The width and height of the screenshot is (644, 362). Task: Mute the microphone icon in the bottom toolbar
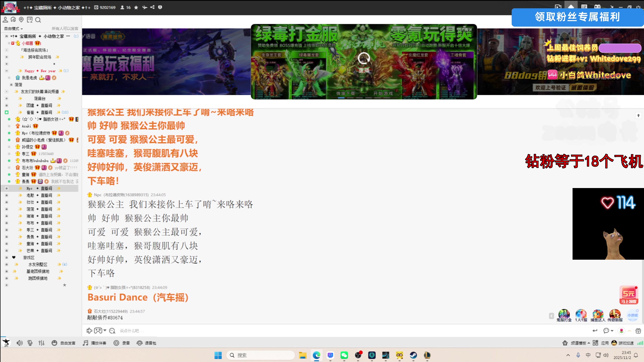point(30,343)
